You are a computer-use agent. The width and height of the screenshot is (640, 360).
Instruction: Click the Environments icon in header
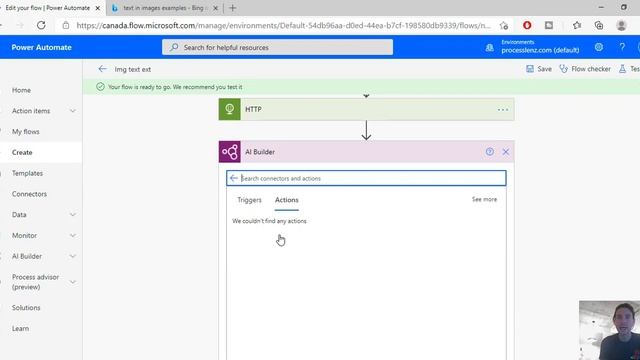coord(489,47)
